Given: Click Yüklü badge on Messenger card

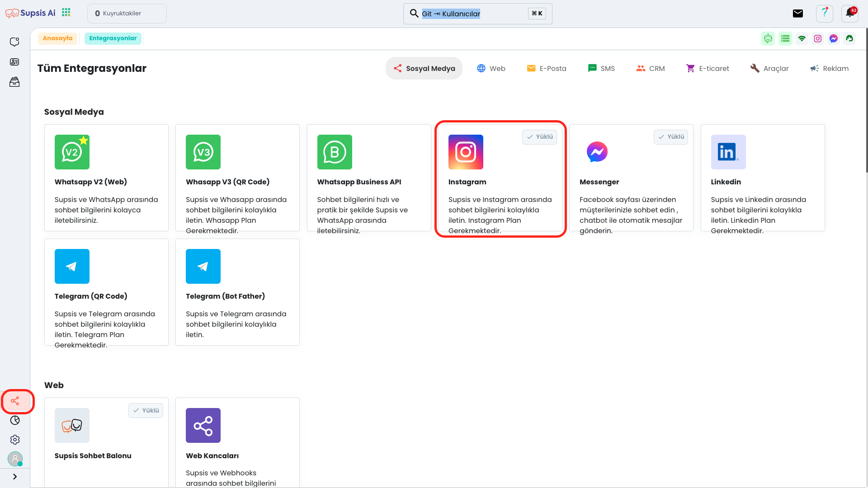Looking at the screenshot, I should [x=670, y=137].
